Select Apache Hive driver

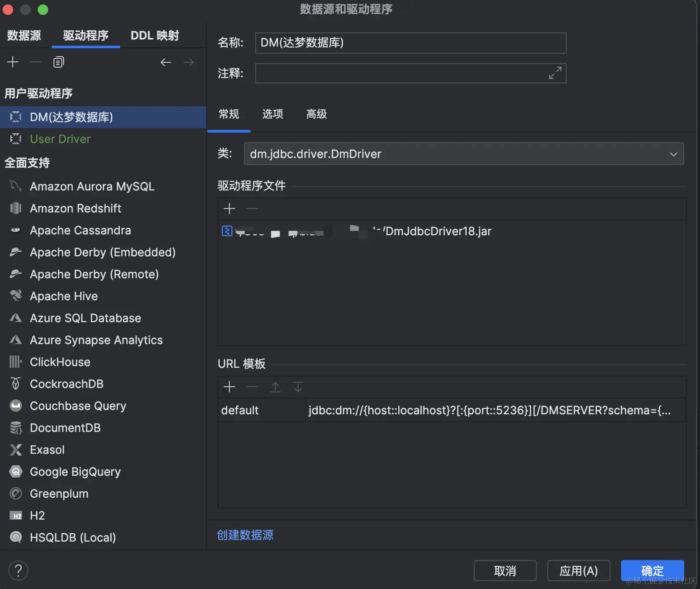click(103, 296)
